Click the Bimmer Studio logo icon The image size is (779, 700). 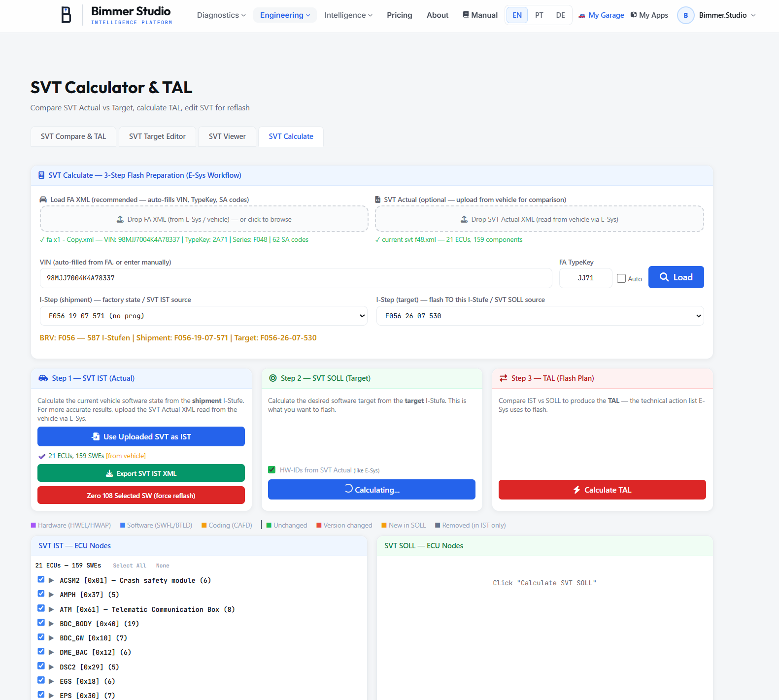66,15
